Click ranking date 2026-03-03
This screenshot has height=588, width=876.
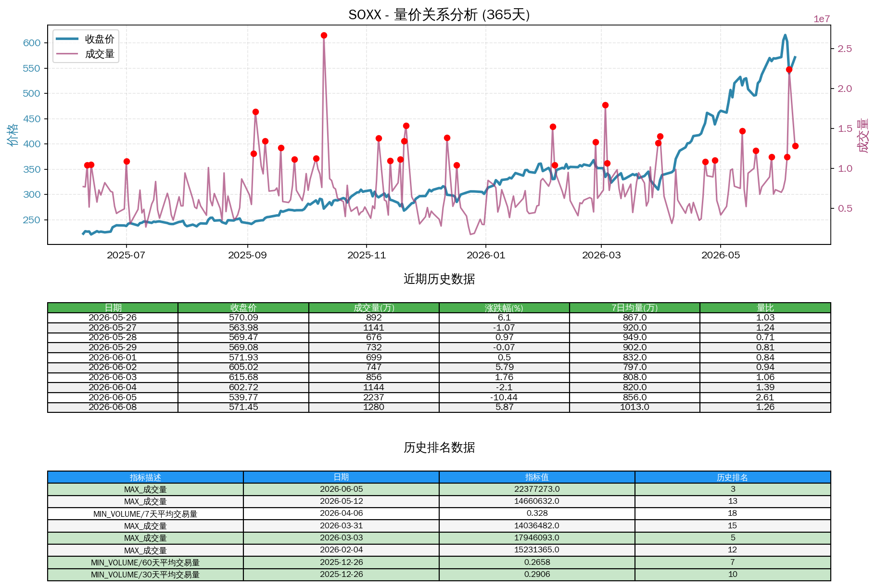[x=341, y=538]
